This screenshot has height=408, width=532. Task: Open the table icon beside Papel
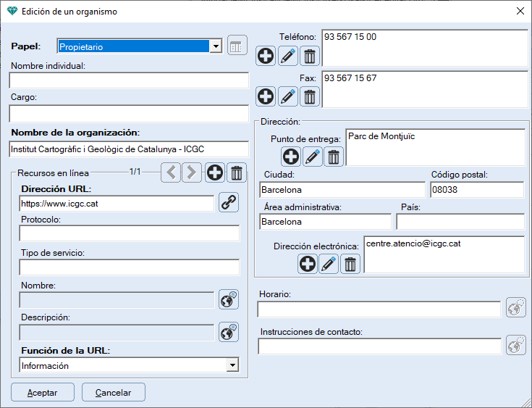coord(237,46)
